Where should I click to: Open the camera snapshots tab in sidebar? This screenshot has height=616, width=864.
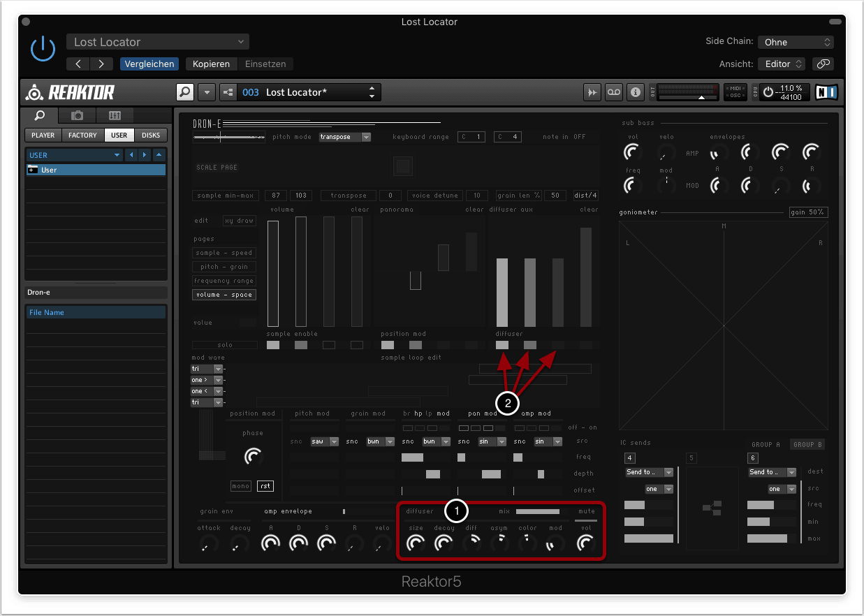78,115
